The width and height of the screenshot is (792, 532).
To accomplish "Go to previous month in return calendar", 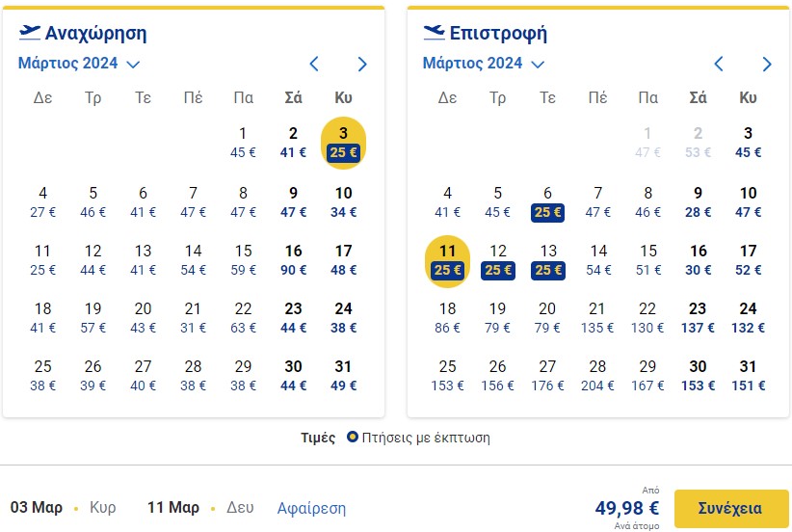I will click(x=718, y=65).
